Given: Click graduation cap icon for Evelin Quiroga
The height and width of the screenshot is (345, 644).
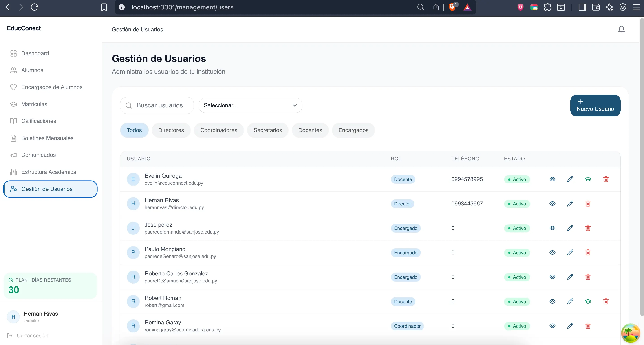Looking at the screenshot, I should pos(588,179).
